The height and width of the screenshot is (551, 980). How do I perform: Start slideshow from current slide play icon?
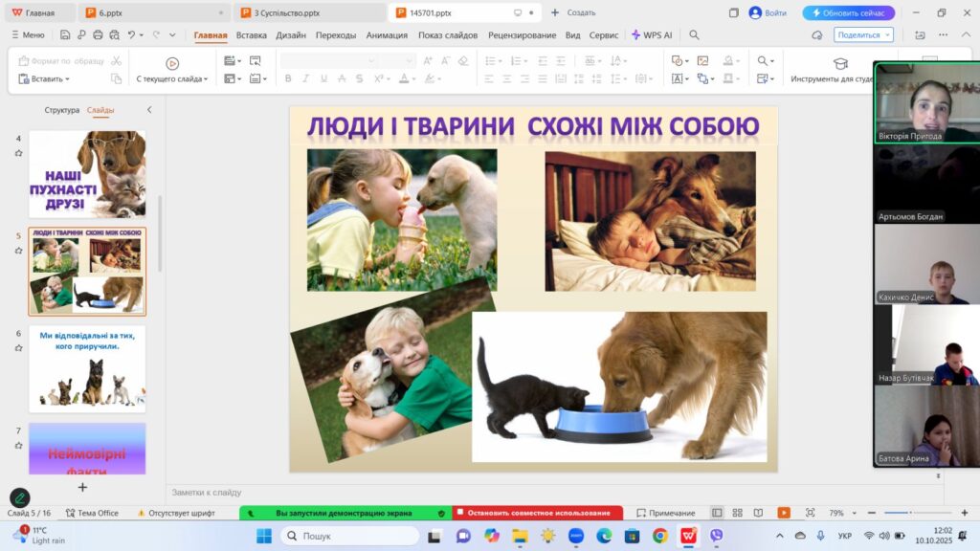pyautogui.click(x=172, y=62)
